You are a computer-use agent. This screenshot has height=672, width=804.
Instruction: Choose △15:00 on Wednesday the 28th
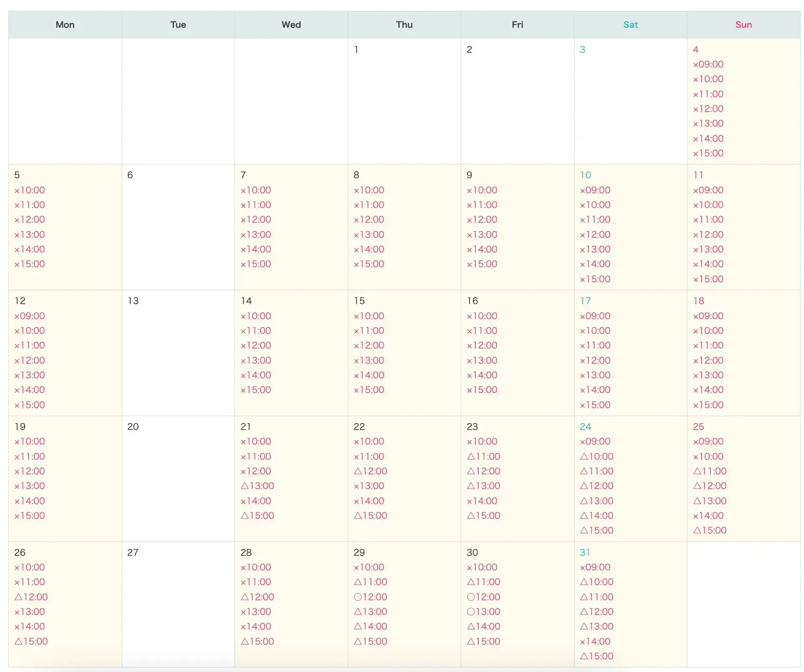(x=257, y=641)
